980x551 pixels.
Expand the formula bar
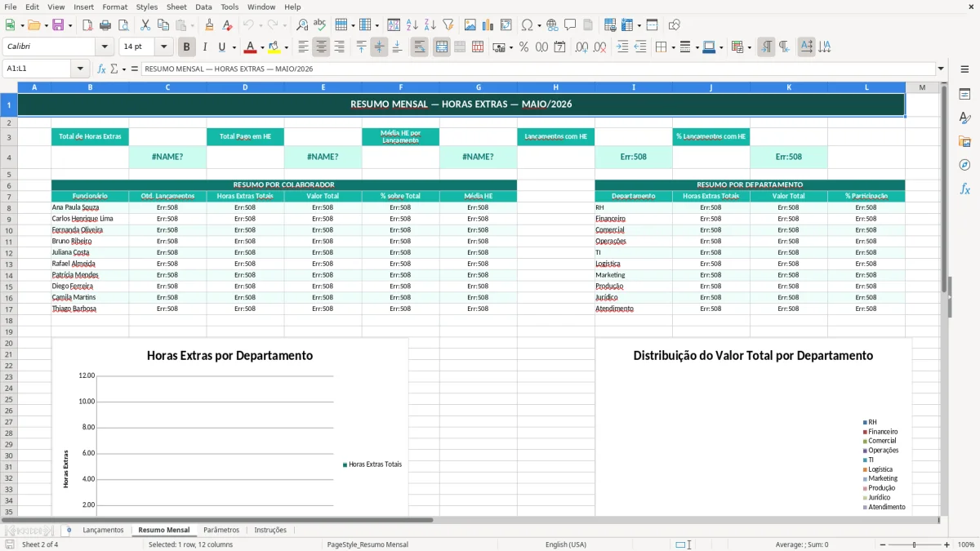[x=941, y=69]
